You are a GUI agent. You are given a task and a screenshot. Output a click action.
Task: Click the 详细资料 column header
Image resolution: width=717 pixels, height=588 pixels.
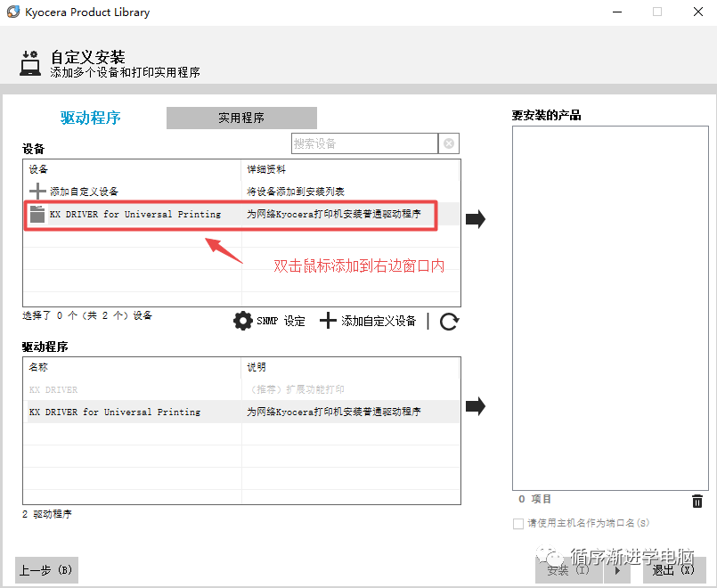[350, 169]
